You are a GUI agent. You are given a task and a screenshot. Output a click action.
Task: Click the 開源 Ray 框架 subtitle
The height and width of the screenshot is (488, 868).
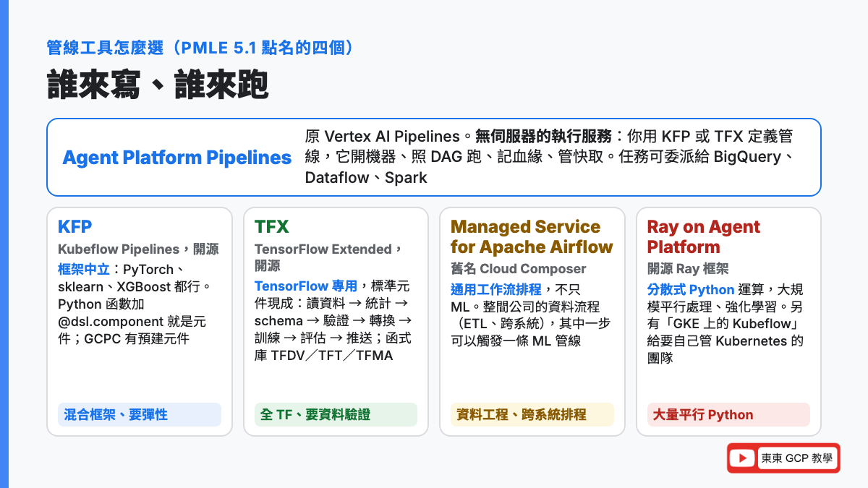[x=688, y=269]
